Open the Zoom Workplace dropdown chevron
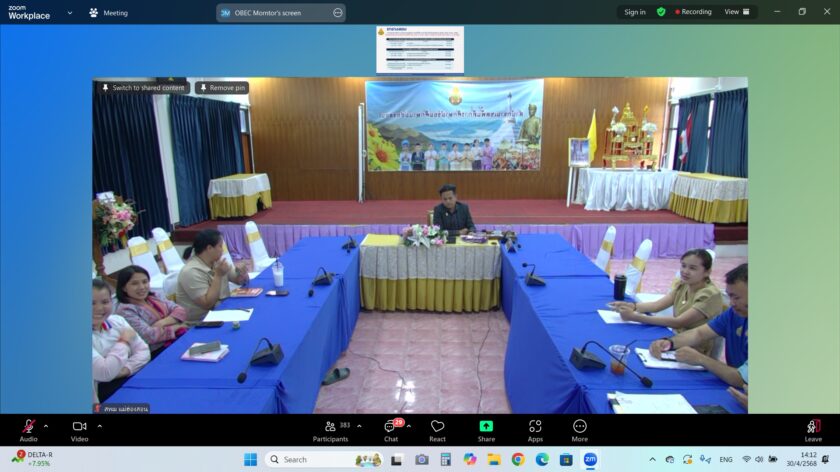Screen dimensions: 840x472 pos(70,13)
